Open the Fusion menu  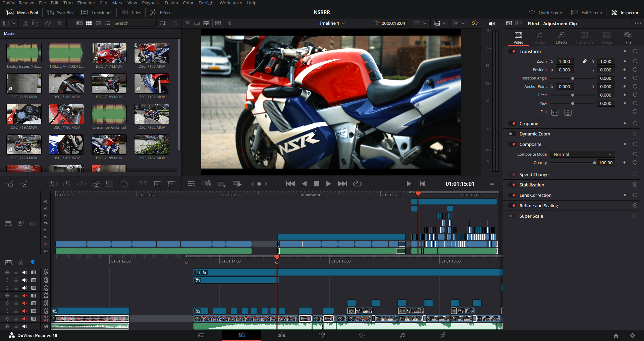171,3
